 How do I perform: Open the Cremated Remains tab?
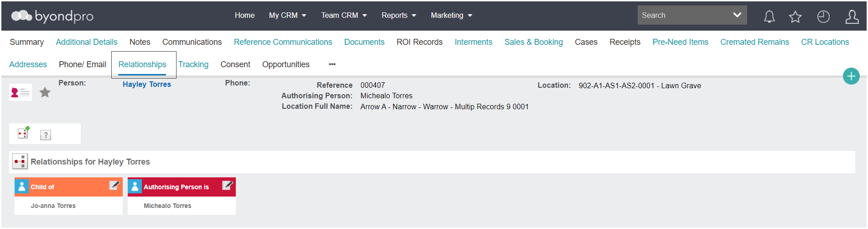click(x=755, y=42)
